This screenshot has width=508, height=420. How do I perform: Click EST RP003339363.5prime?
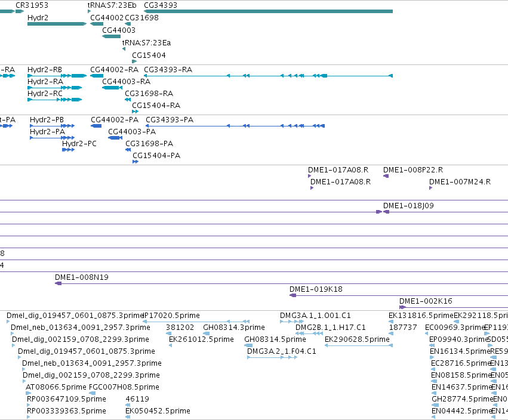[29, 418]
